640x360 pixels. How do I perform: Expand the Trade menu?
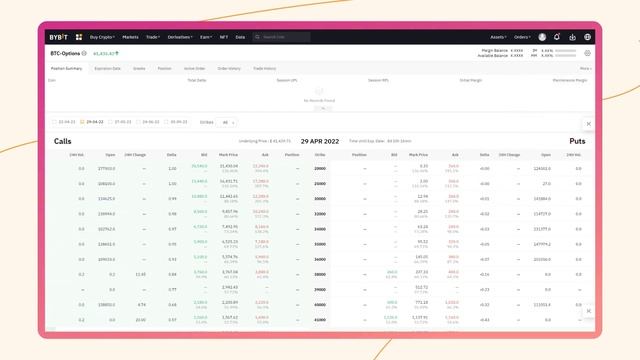coord(153,37)
